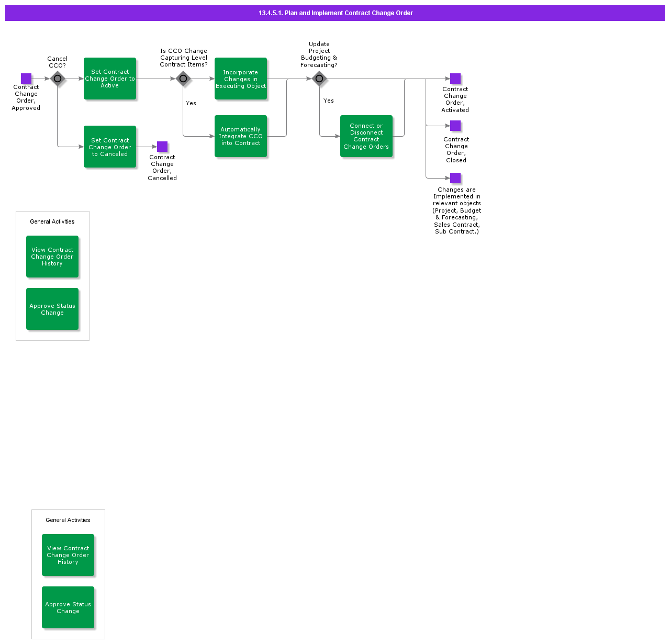Click the Contract Change Order, Activated end event
This screenshot has height=644, width=670.
pos(455,79)
